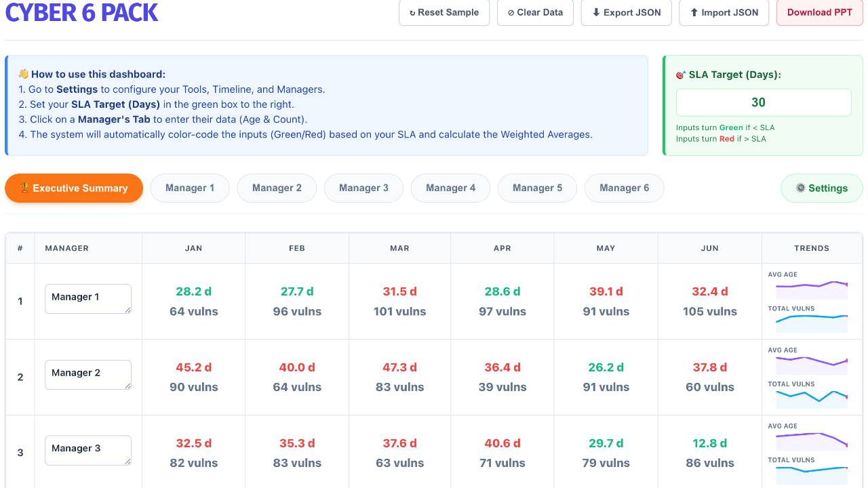Import a JSON file
868x488 pixels.
724,12
